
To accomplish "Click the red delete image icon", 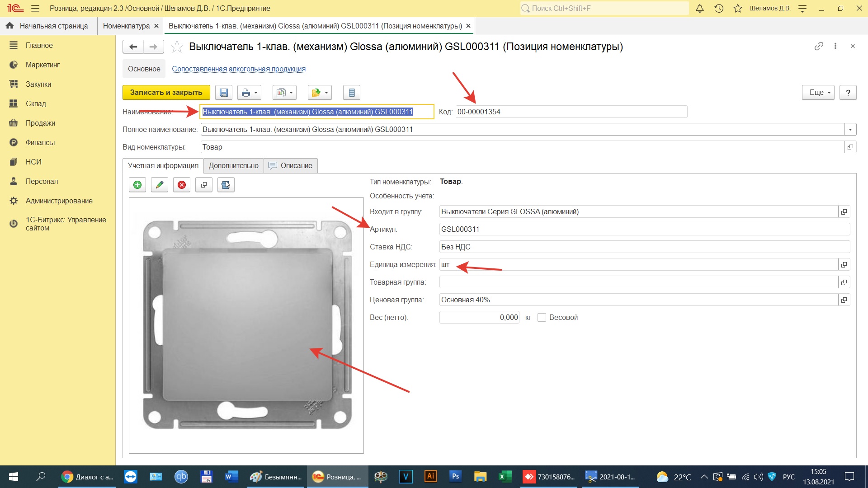I will point(182,185).
